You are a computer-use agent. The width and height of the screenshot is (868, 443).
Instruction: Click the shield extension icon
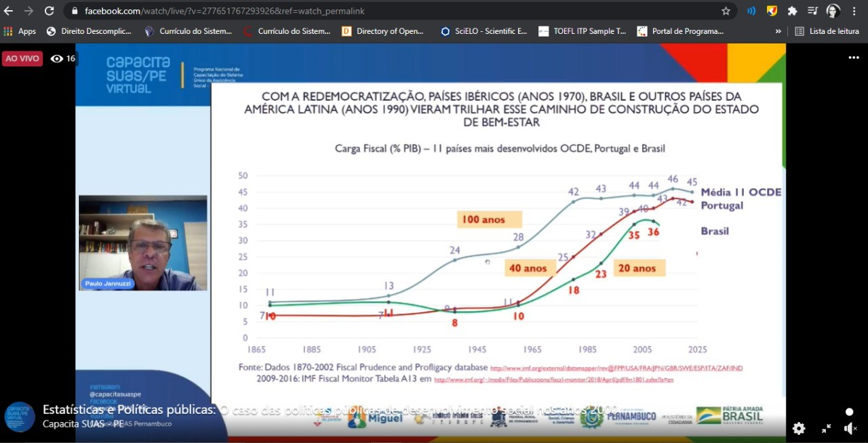pos(772,11)
